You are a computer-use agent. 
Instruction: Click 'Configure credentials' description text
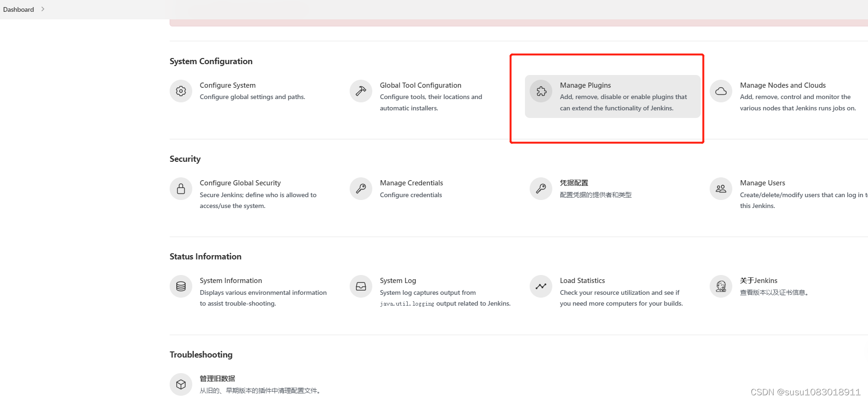click(x=411, y=195)
